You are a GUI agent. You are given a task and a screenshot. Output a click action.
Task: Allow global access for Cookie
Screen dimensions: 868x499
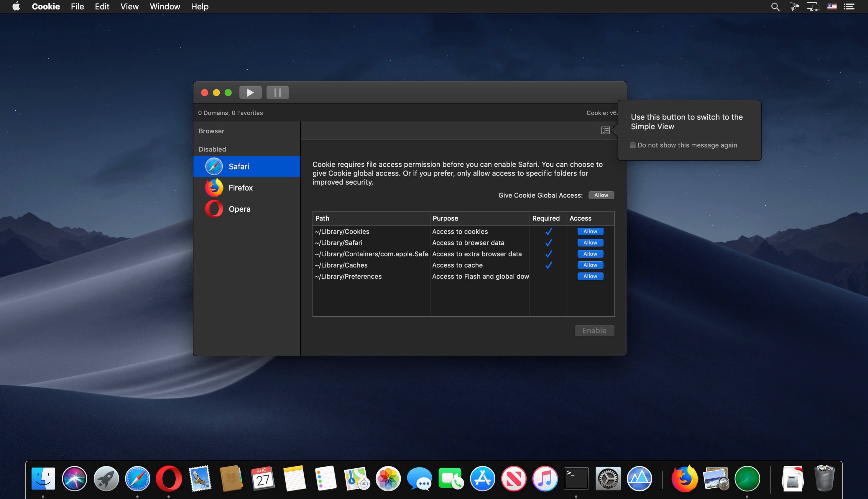(x=601, y=195)
